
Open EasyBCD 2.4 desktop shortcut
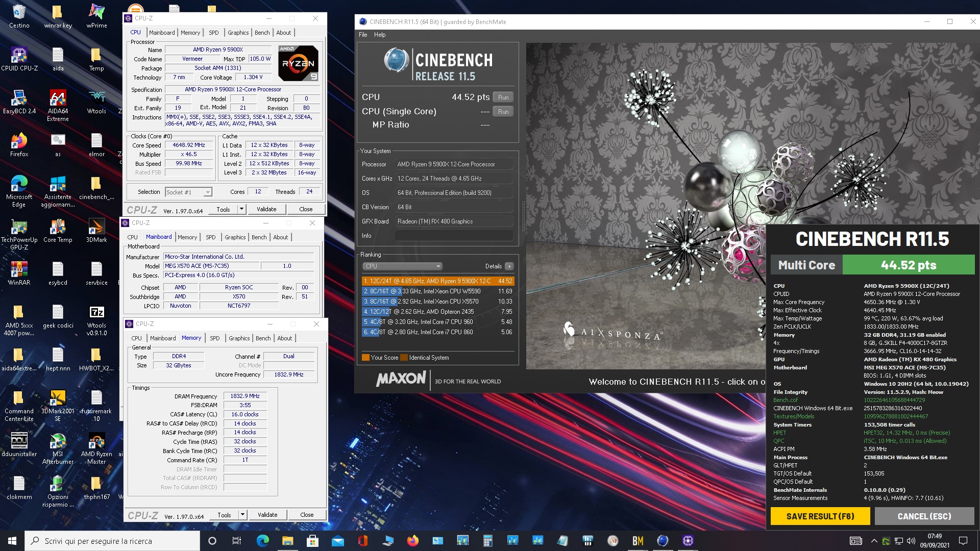tap(19, 102)
